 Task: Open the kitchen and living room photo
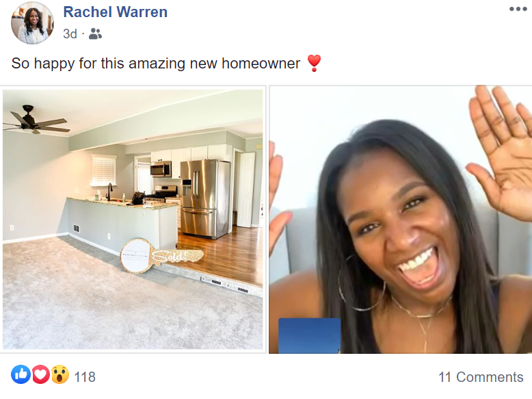pos(133,220)
